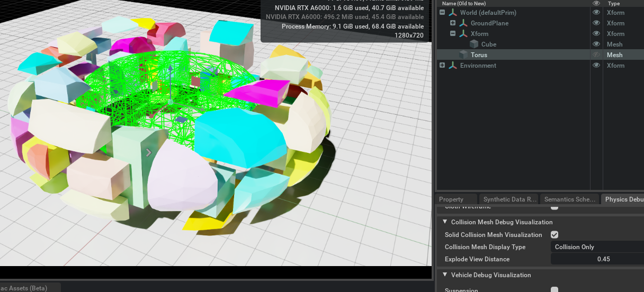Show the hidden Torus mesh
644x292 pixels.
click(596, 55)
